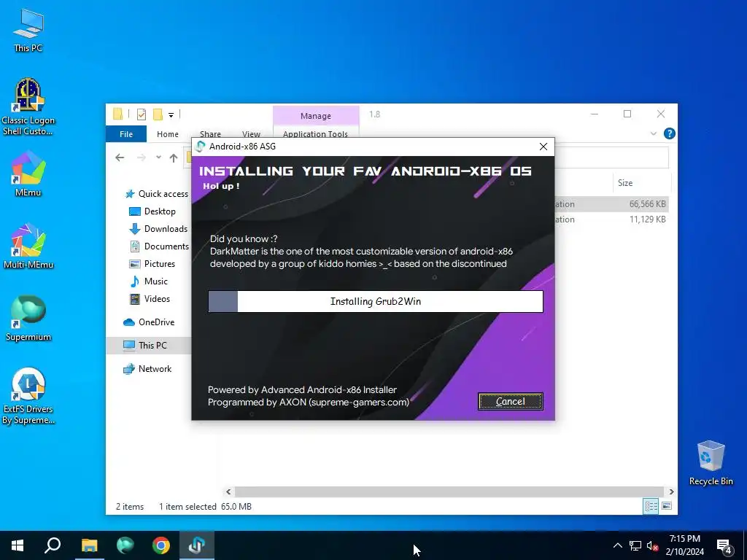Select the 11,129 KB file row

612,219
